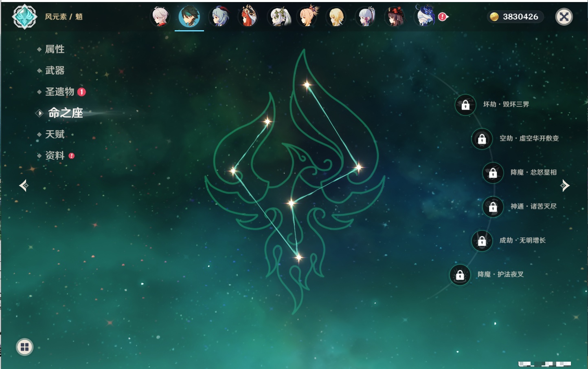Open the 圣遗物 artifacts menu
The width and height of the screenshot is (588, 369).
point(59,92)
